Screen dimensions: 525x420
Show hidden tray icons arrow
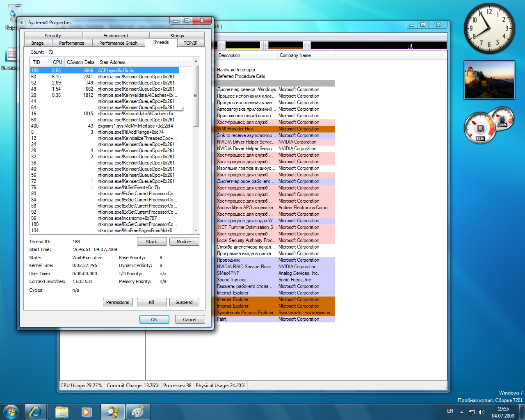461,412
